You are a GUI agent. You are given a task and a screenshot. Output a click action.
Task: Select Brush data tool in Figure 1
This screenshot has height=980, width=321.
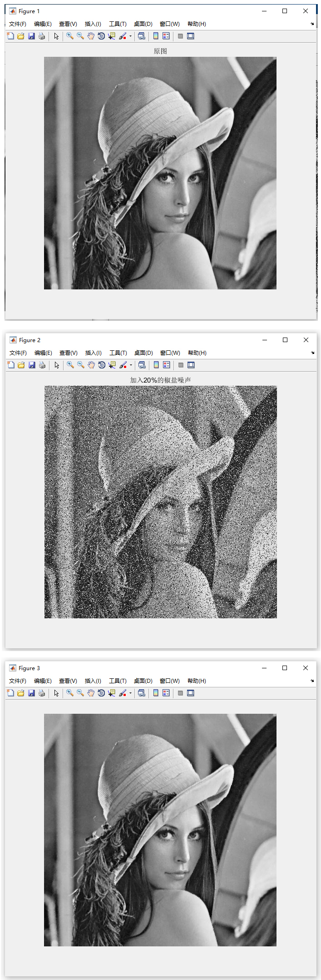[x=123, y=36]
